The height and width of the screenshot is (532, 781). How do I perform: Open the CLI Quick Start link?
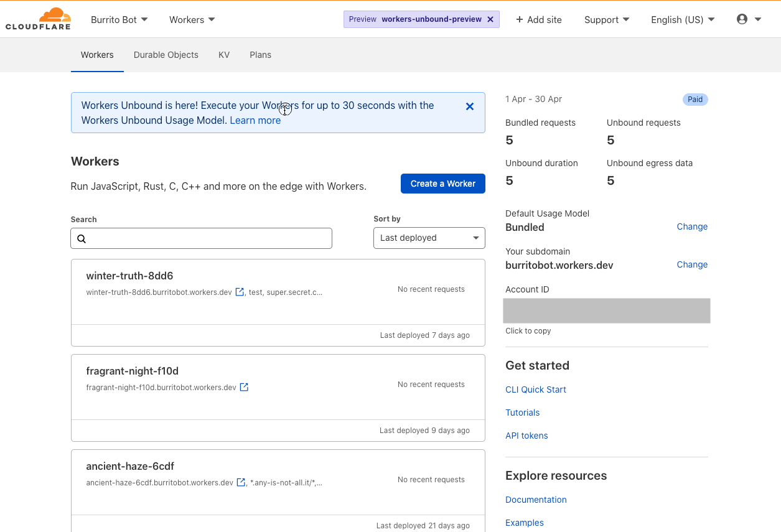[536, 390]
